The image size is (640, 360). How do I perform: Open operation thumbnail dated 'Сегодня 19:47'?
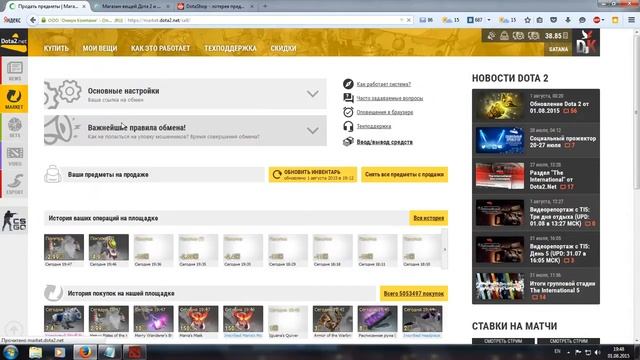(64, 247)
